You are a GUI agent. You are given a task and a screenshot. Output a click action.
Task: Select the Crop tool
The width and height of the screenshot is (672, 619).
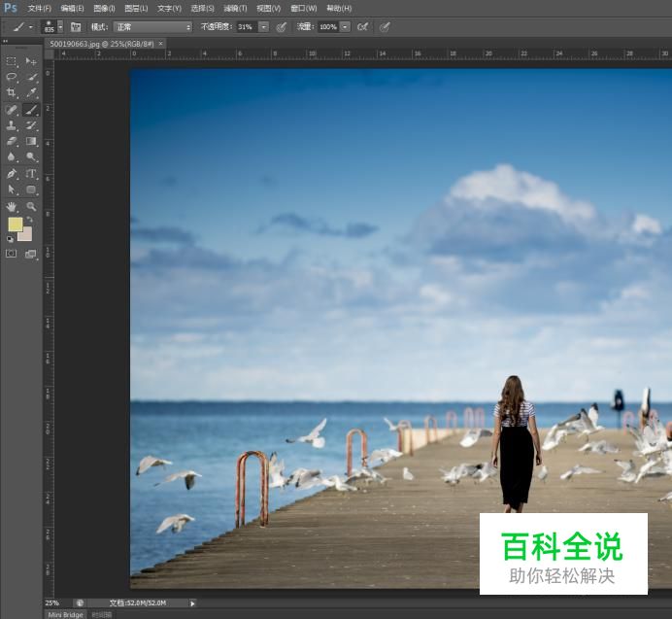point(12,92)
